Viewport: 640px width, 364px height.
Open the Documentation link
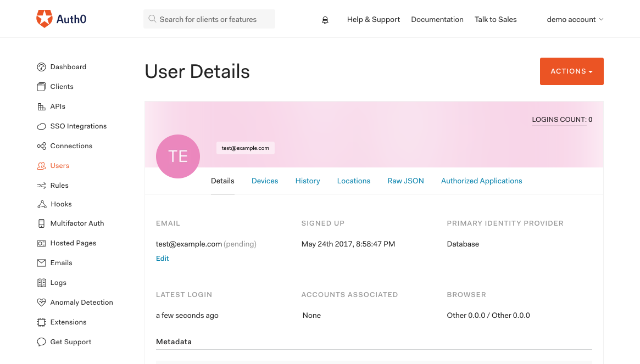[x=437, y=19]
